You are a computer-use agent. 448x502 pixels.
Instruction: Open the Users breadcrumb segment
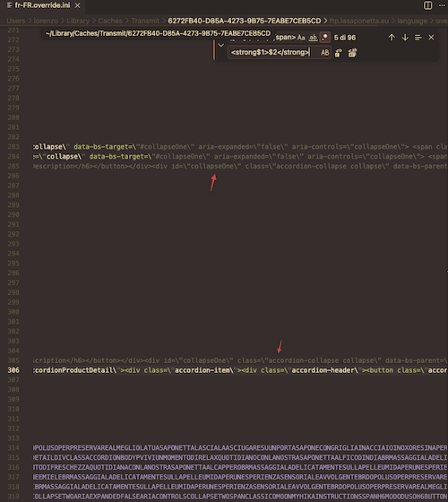[x=15, y=21]
